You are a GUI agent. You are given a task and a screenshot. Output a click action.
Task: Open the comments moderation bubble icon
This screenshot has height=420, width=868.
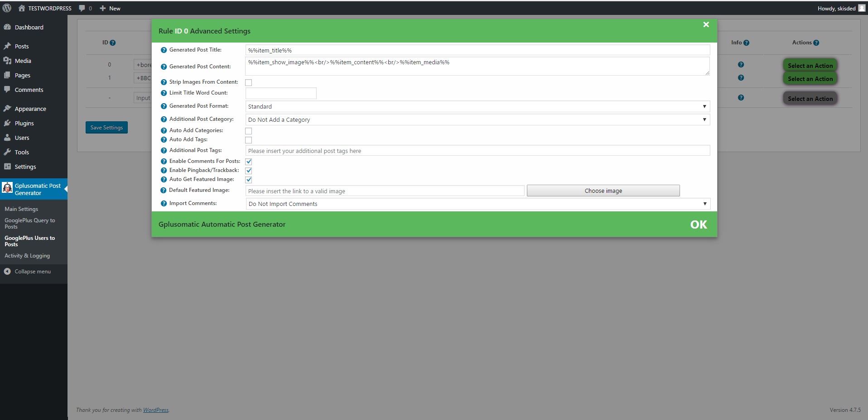click(81, 8)
